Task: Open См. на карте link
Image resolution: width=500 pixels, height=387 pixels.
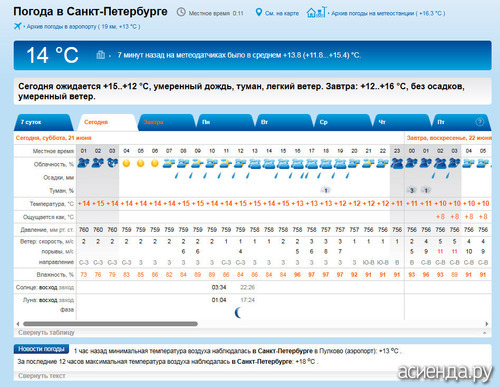Action: (x=282, y=13)
